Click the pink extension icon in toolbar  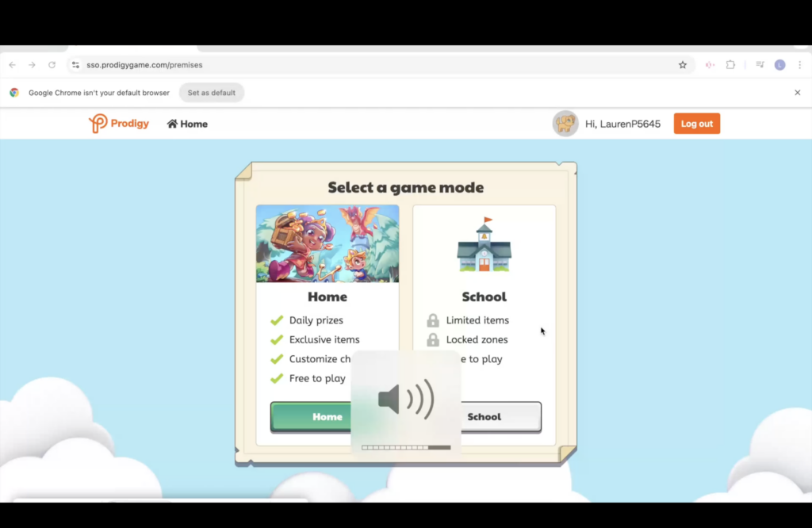[710, 65]
